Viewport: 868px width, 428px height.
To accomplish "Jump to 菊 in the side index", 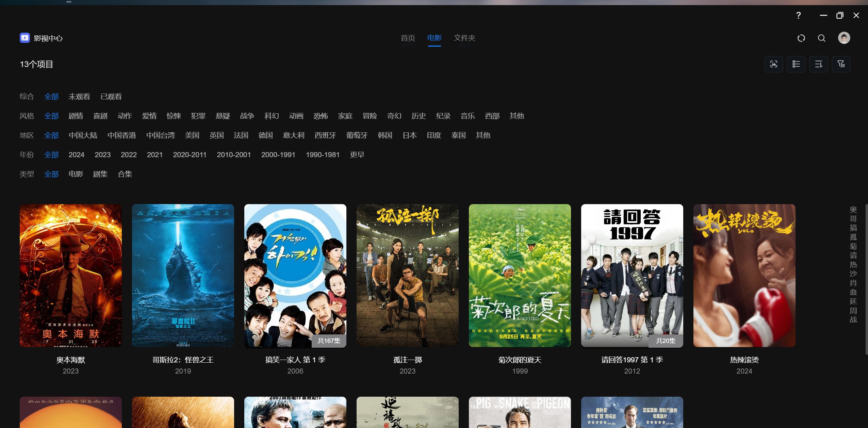I will (x=853, y=246).
